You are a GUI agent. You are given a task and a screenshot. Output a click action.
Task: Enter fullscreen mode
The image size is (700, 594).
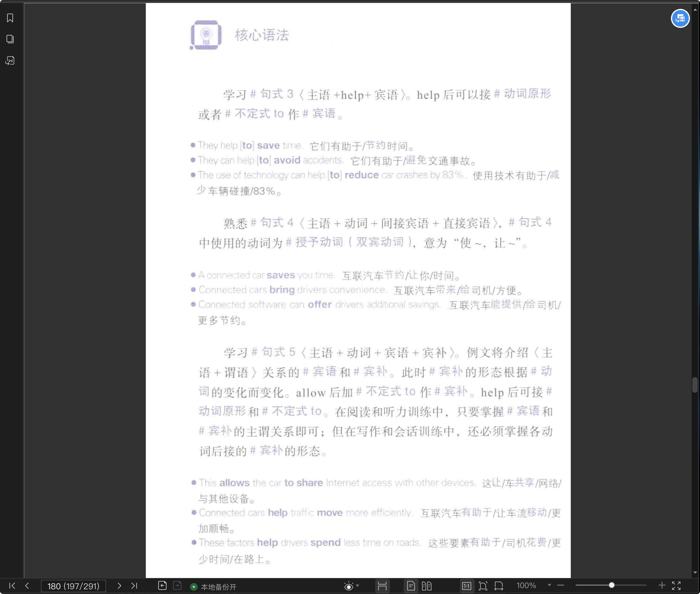[676, 586]
